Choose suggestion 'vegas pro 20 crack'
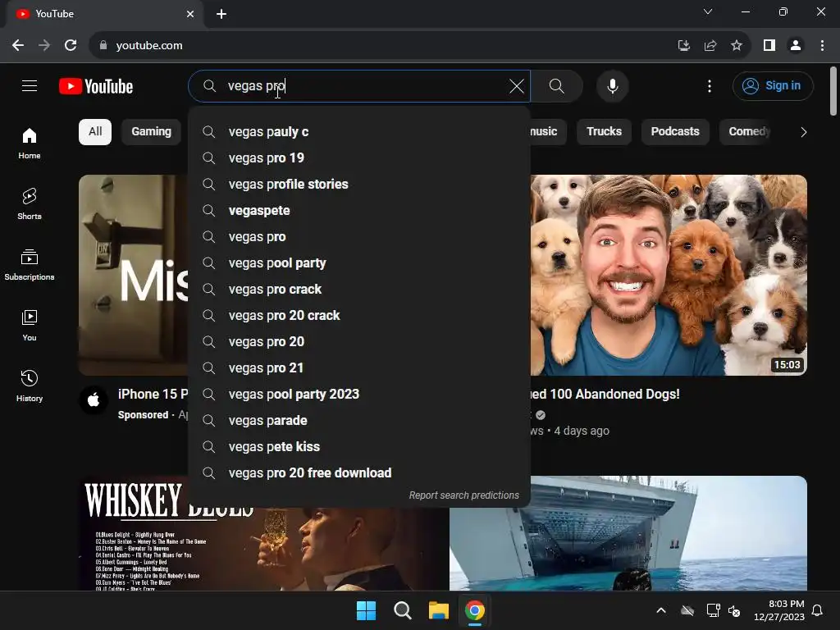Screen dimensions: 840x630 [359, 316]
